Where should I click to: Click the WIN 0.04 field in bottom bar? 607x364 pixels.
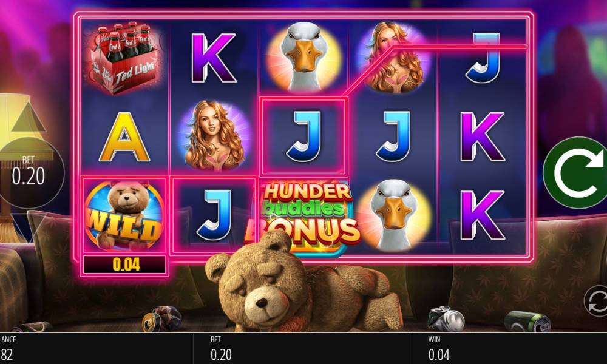coord(439,348)
